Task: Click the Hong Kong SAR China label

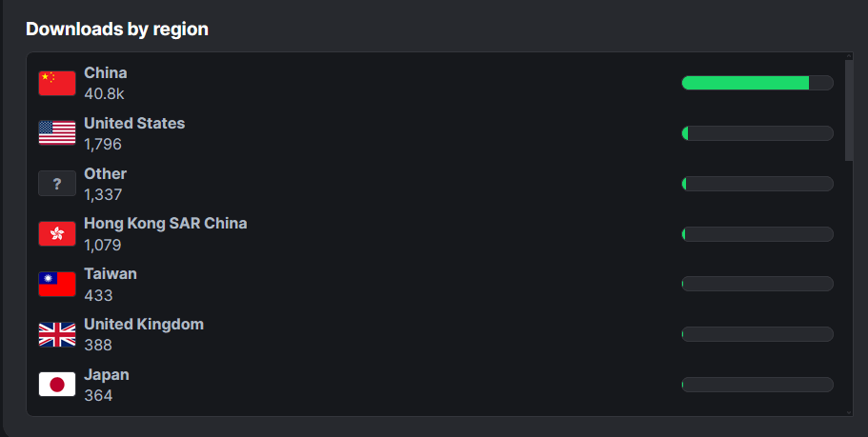Action: click(x=165, y=224)
